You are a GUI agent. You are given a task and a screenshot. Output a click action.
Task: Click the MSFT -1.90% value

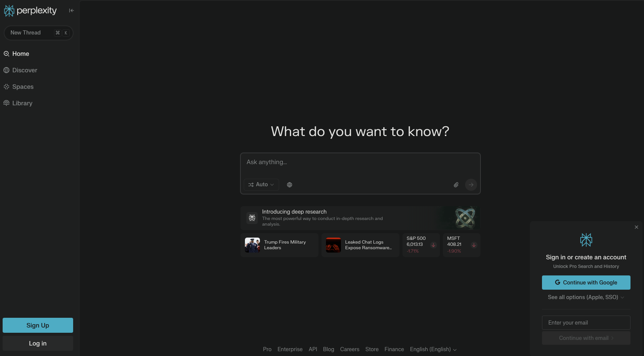tap(454, 251)
